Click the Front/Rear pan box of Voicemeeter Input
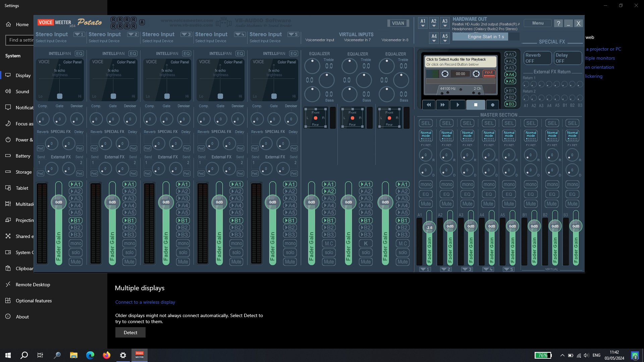Screen dimensions: 644x362 pyautogui.click(x=316, y=118)
